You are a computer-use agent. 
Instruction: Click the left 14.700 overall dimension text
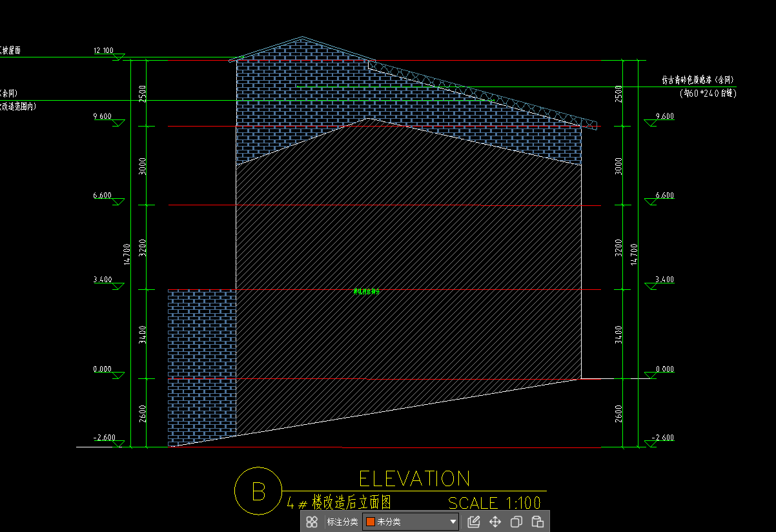tap(127, 253)
